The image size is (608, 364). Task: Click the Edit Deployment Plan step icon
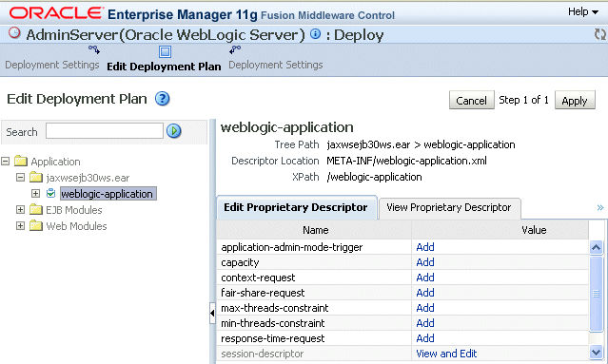click(x=165, y=51)
